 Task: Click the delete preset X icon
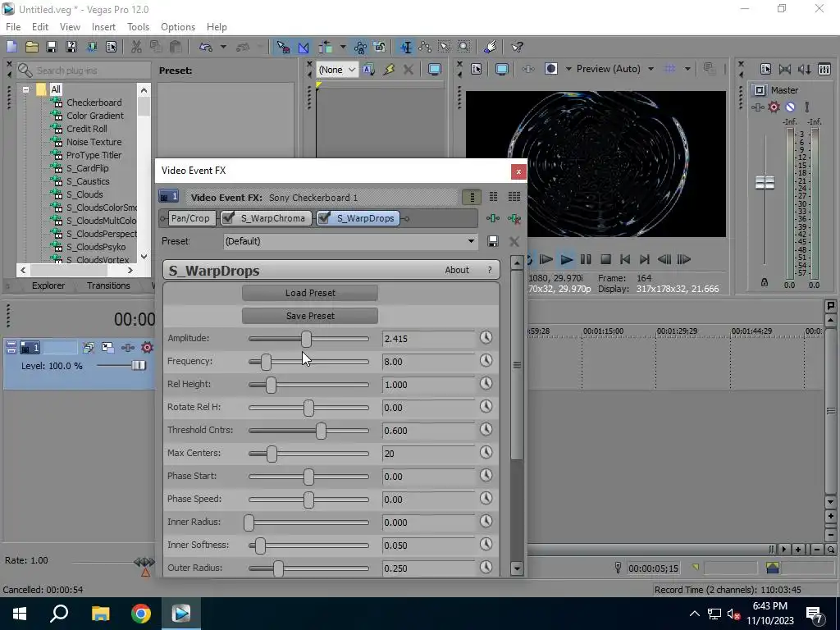(x=514, y=241)
